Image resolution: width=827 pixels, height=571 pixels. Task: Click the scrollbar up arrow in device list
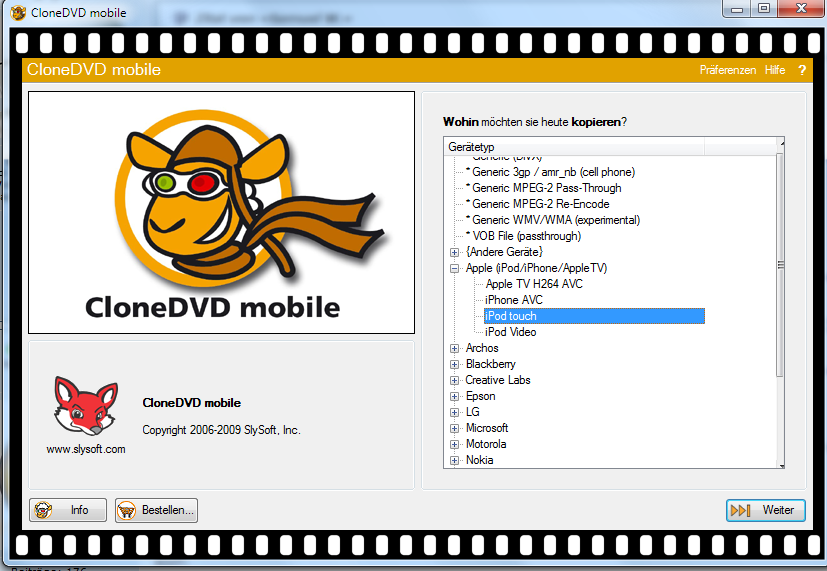pos(782,142)
